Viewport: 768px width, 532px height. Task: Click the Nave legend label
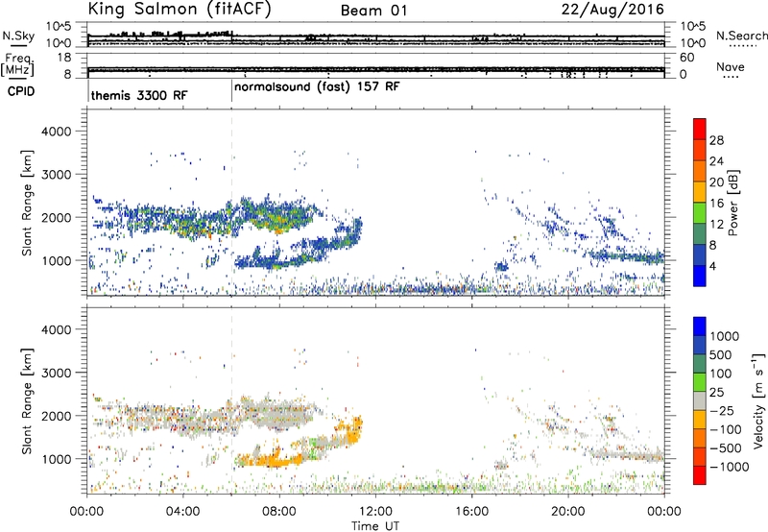click(x=730, y=66)
